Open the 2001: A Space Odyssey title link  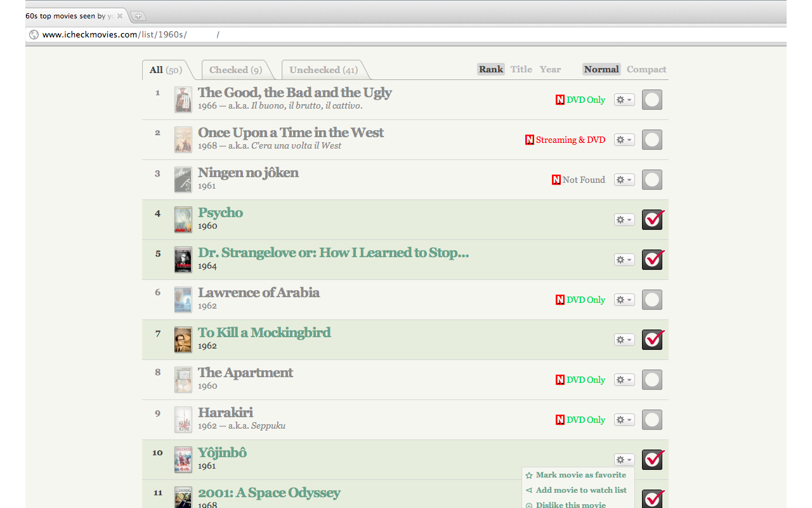[x=269, y=493]
